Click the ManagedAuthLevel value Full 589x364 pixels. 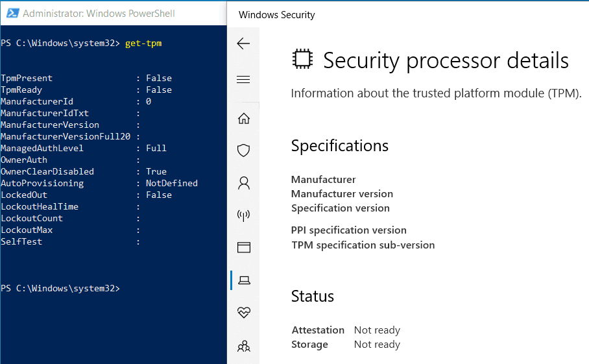156,148
